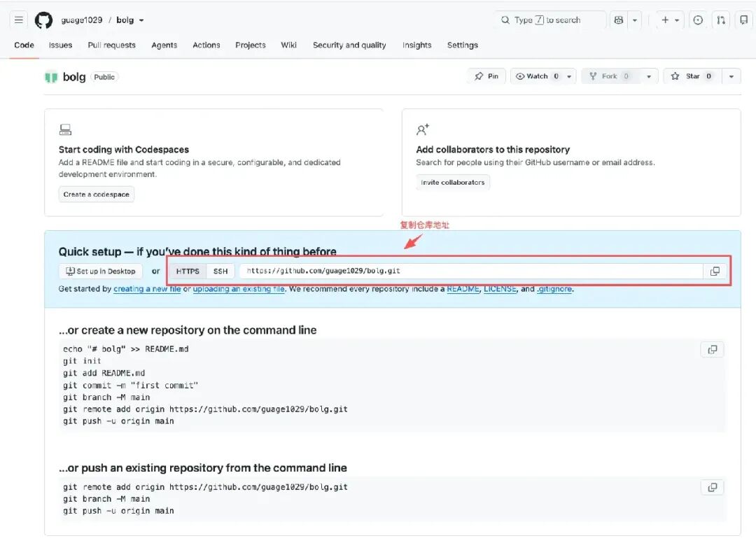Screen dimensions: 756x543
Task: Select the SSH protocol toggle
Action: point(220,271)
